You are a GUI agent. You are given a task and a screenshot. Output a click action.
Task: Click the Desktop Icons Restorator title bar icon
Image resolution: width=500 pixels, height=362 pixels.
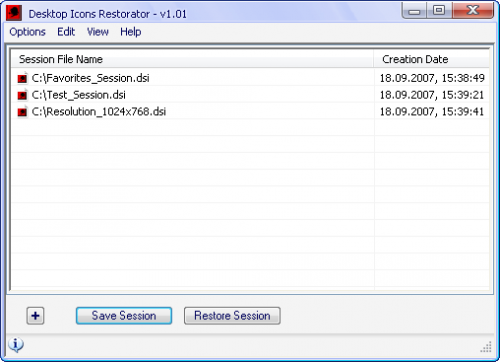point(14,13)
